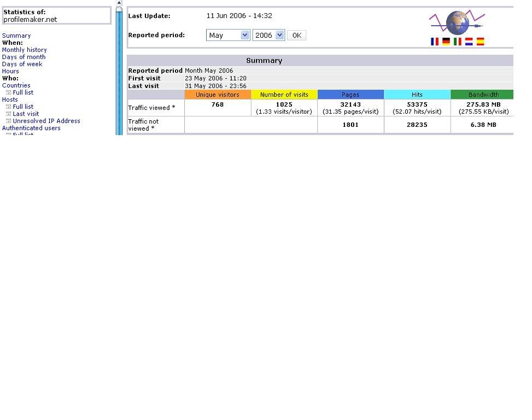Image resolution: width=532 pixels, height=420 pixels.
Task: Open the month dropdown showing May
Action: pos(228,36)
